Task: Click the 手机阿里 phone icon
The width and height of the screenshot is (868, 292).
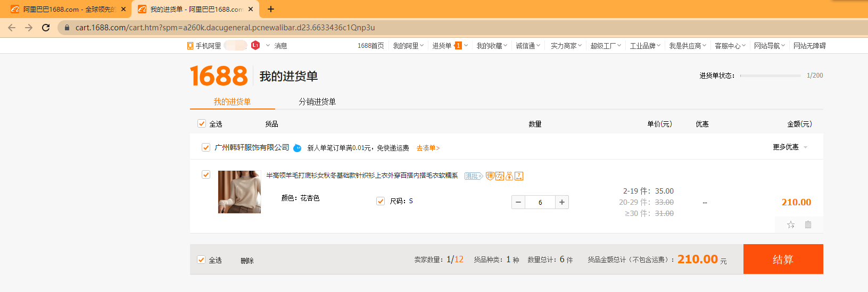Action: (190, 46)
